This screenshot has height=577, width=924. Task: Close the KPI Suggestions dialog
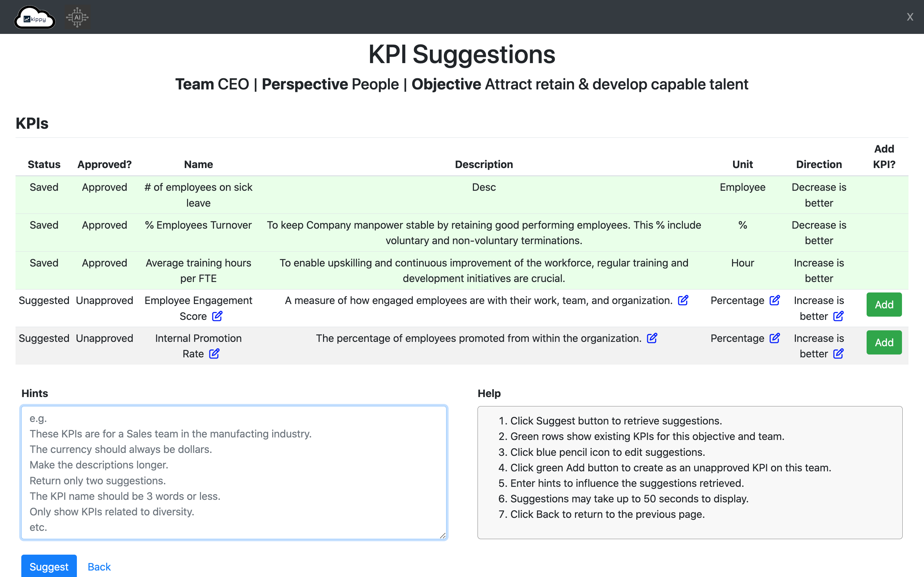click(x=910, y=17)
